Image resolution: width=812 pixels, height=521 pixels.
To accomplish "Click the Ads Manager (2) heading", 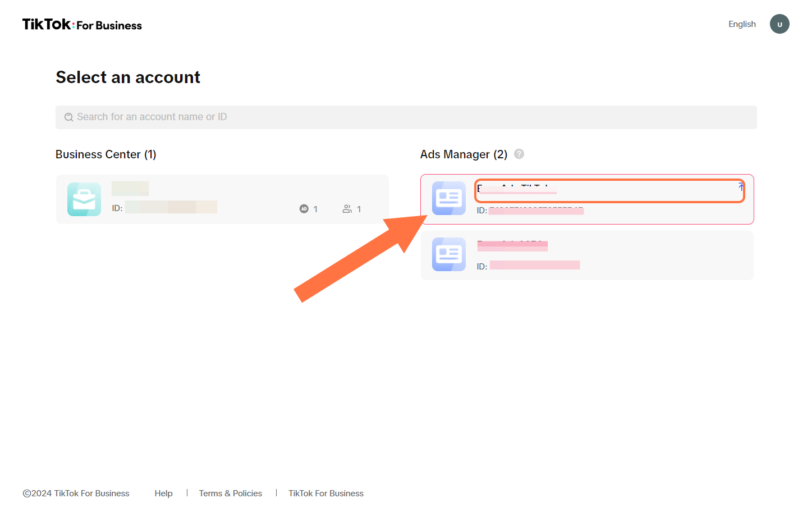I will [x=464, y=154].
